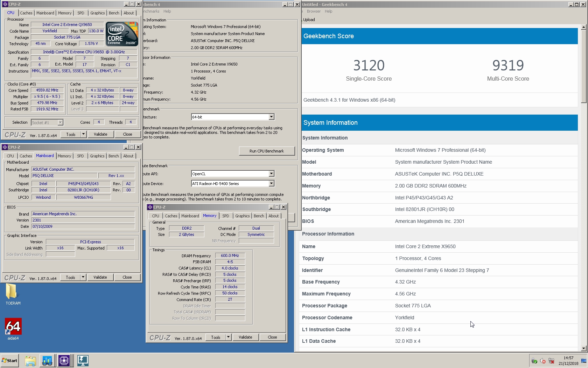This screenshot has width=588, height=368.
Task: Click the scroll down arrow of the Geekbench results
Action: [x=583, y=348]
